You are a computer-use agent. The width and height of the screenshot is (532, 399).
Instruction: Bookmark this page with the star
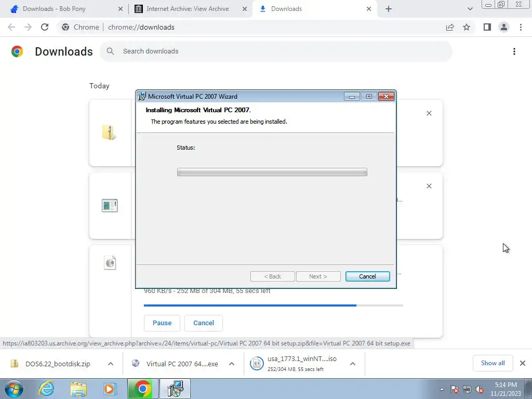point(467,27)
